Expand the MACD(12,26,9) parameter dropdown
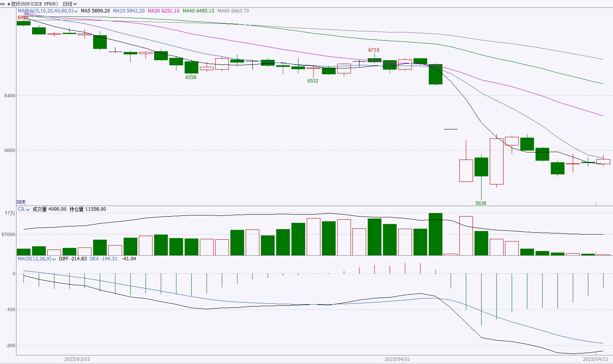 [x=54, y=259]
